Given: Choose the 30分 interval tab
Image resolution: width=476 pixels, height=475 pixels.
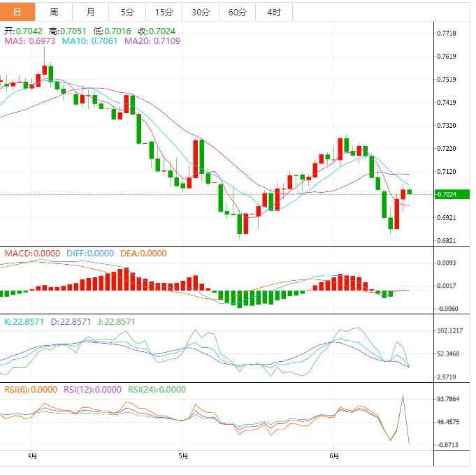Looking at the screenshot, I should point(200,12).
